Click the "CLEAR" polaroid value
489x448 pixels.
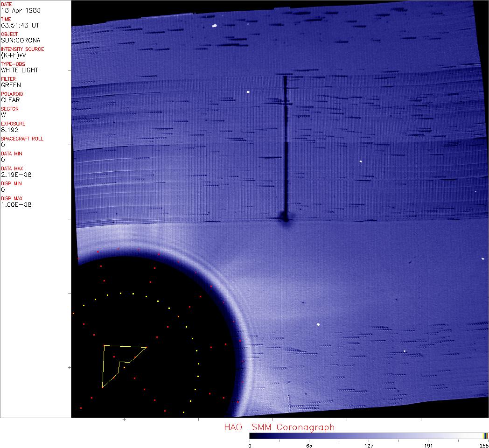(x=10, y=100)
